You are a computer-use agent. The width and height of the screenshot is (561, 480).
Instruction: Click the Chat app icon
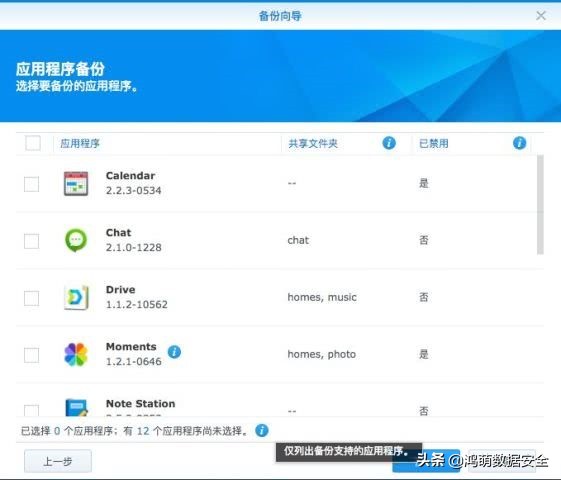pyautogui.click(x=76, y=240)
